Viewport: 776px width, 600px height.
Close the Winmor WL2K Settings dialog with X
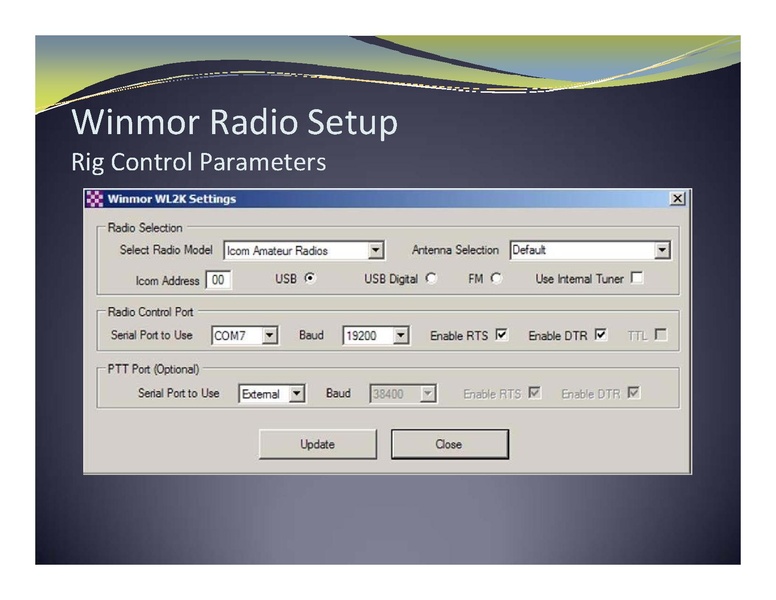pyautogui.click(x=677, y=199)
